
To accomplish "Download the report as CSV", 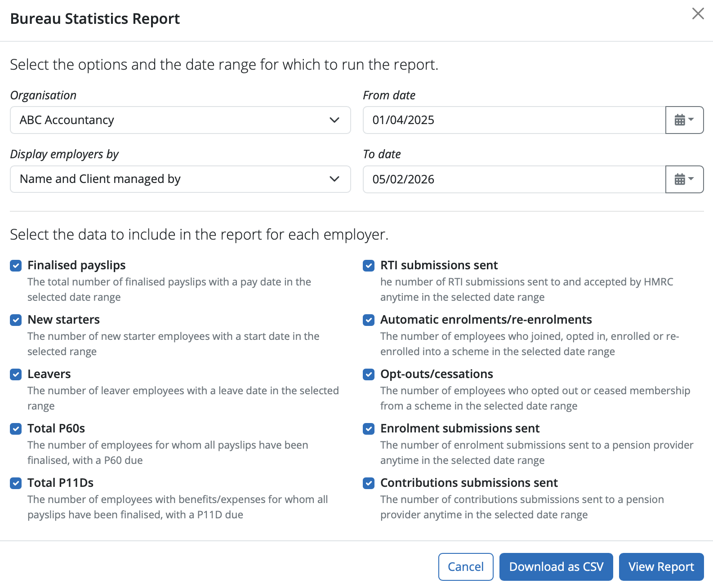I will tap(556, 567).
